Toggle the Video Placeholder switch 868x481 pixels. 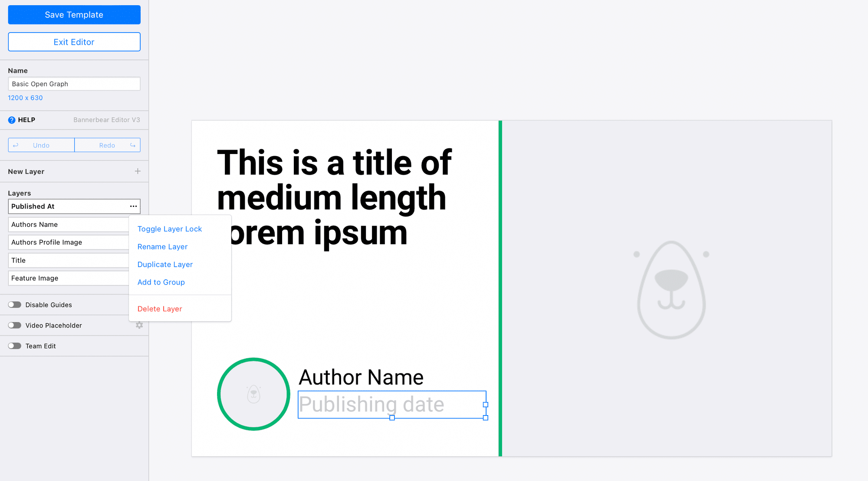15,324
